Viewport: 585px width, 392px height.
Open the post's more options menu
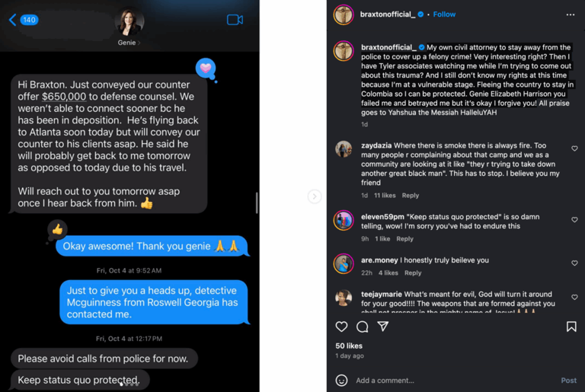[x=570, y=14]
